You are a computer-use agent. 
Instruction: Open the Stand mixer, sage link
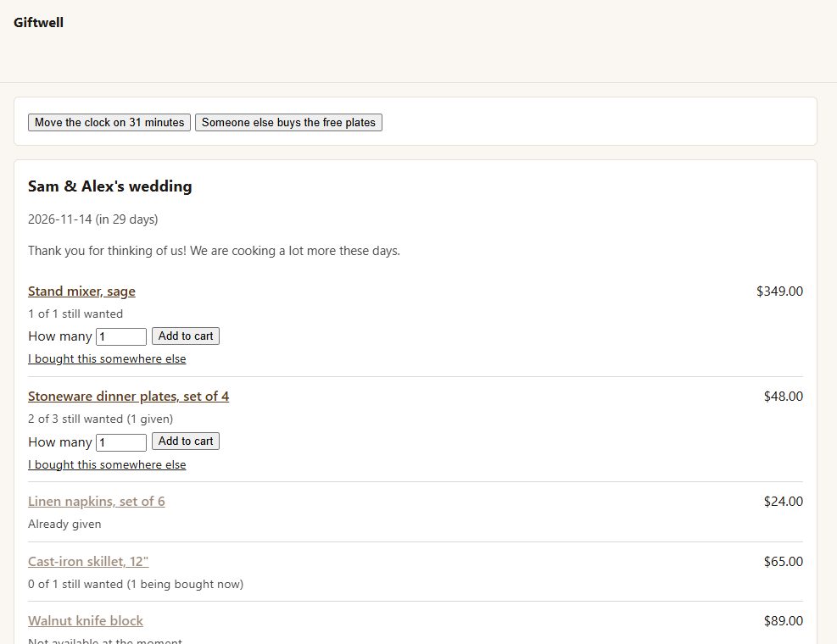(x=81, y=291)
